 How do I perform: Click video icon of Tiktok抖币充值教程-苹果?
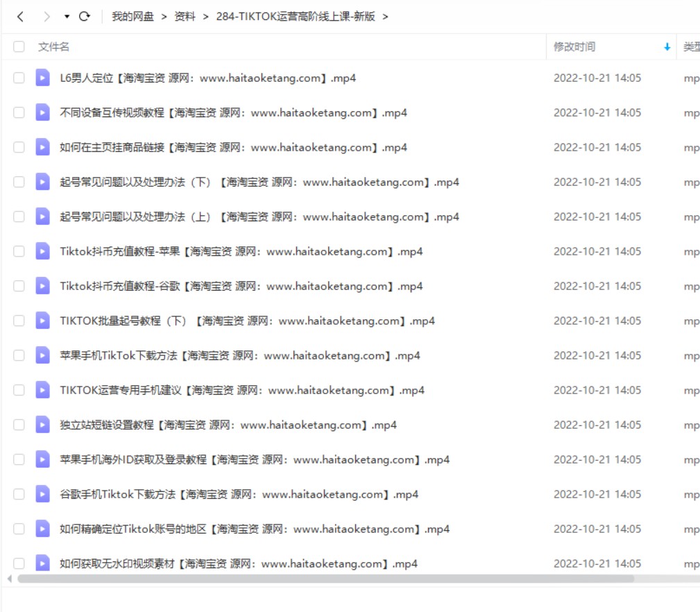[42, 251]
